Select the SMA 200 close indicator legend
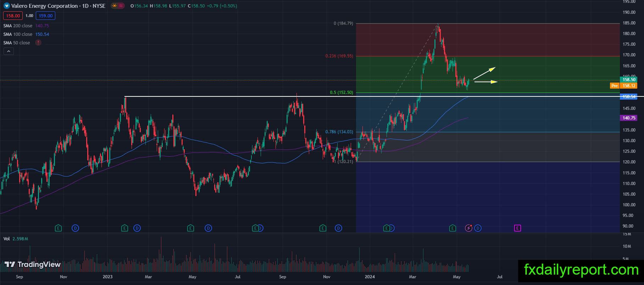This screenshot has width=644, height=285. tap(18, 26)
